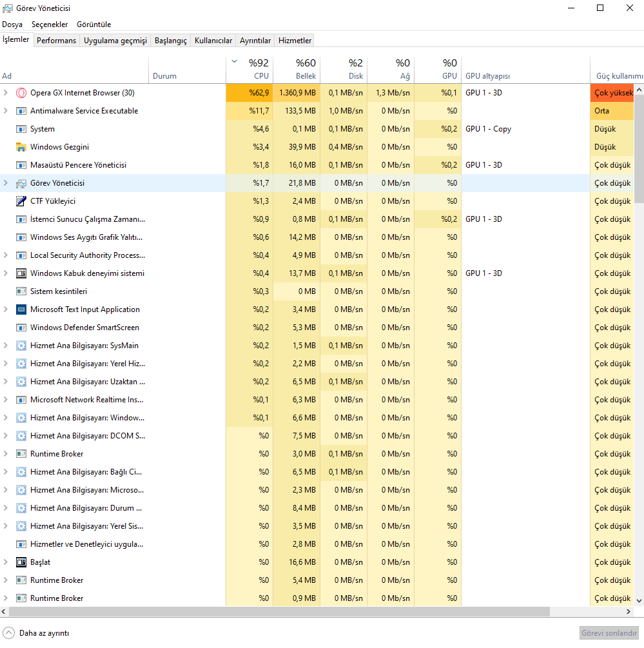Viewport: 644px width, 648px height.
Task: Expand Microsoft Text Input Application row
Action: 5,309
